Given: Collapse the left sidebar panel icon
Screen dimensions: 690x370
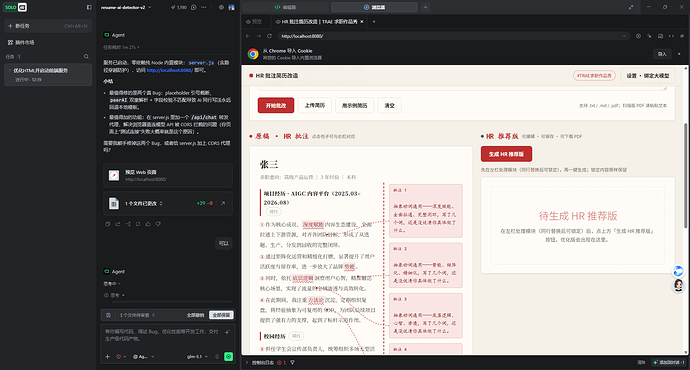Looking at the screenshot, I should tap(89, 7).
